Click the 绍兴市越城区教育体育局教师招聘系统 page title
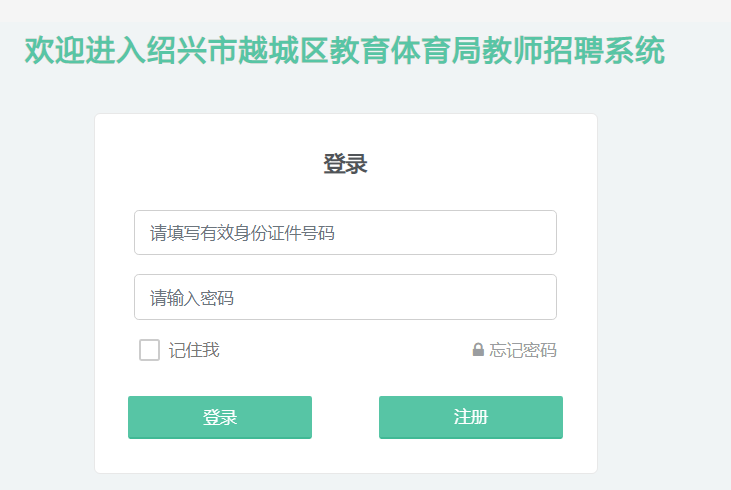This screenshot has height=490, width=731. (345, 51)
